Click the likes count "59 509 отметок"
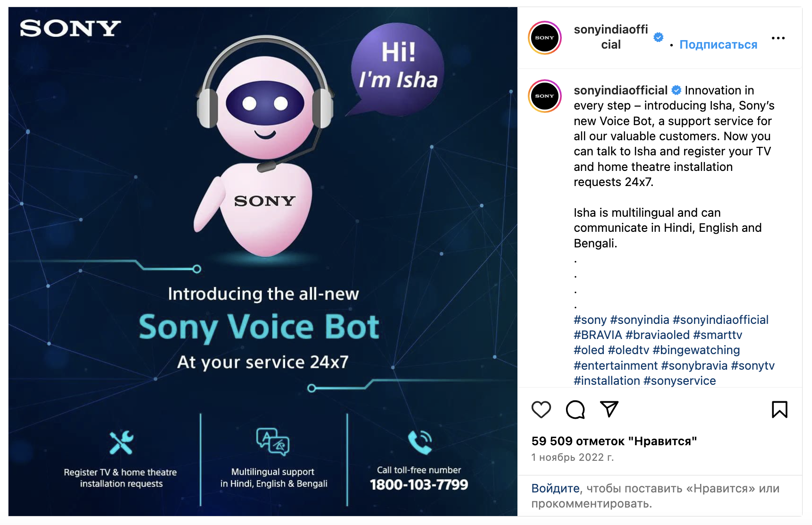Image resolution: width=812 pixels, height=525 pixels. click(614, 441)
